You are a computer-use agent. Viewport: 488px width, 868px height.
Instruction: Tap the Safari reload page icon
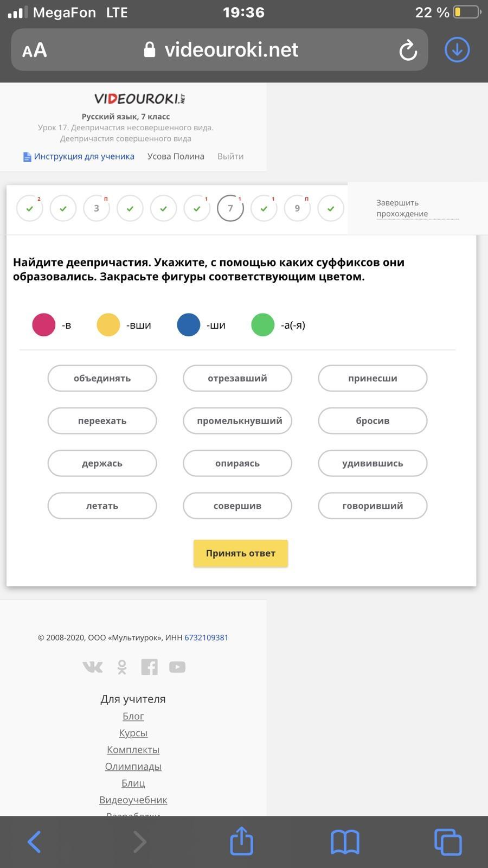408,50
